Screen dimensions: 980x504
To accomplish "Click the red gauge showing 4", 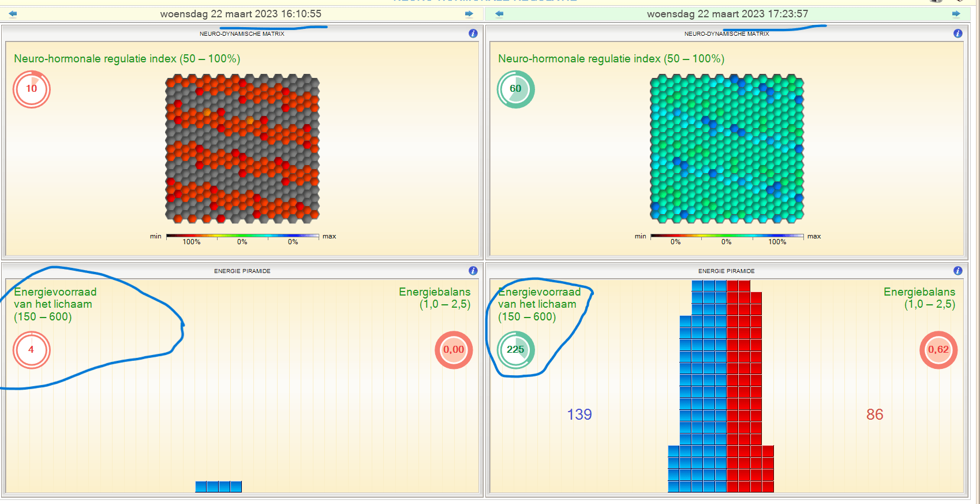I will point(32,350).
